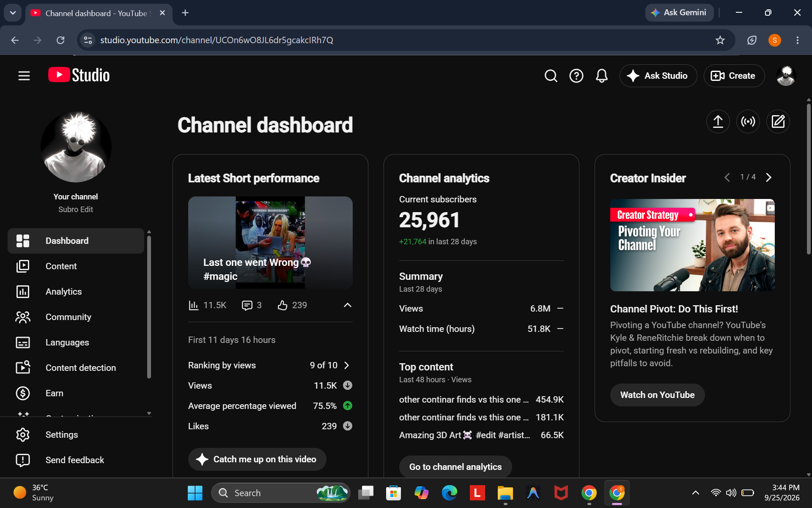Click the create post pencil icon
Viewport: 812px width, 508px height.
(x=778, y=122)
